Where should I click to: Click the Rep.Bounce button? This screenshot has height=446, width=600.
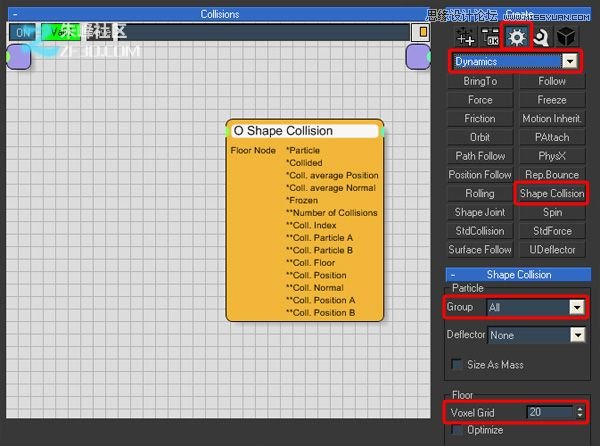552,175
